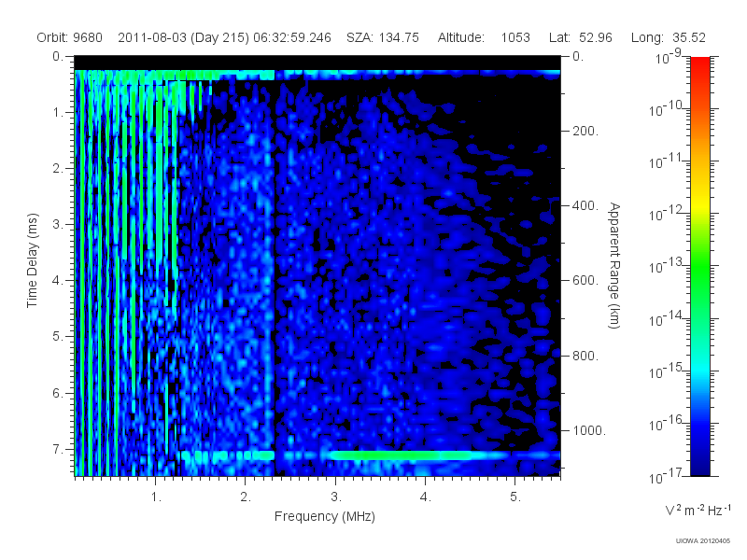Click the frequency axis tick label '2.'

246,497
